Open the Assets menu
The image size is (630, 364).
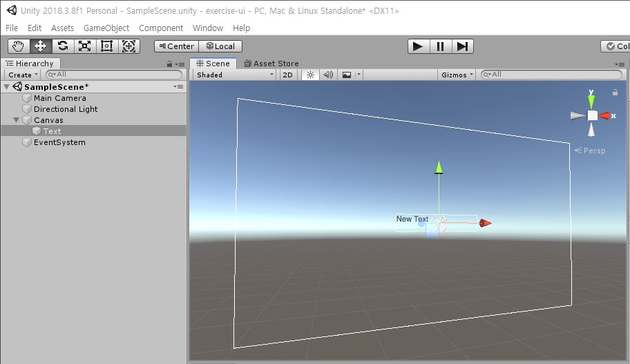click(62, 28)
